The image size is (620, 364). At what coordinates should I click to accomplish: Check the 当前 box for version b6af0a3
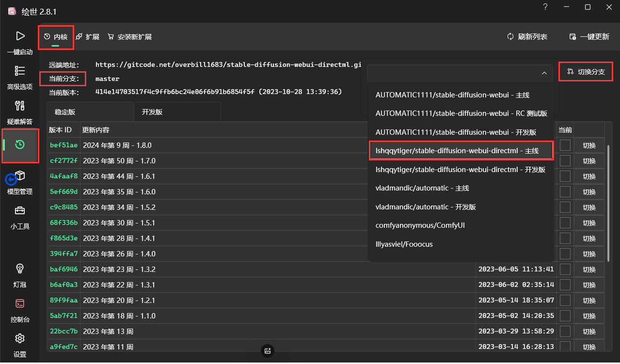click(565, 285)
